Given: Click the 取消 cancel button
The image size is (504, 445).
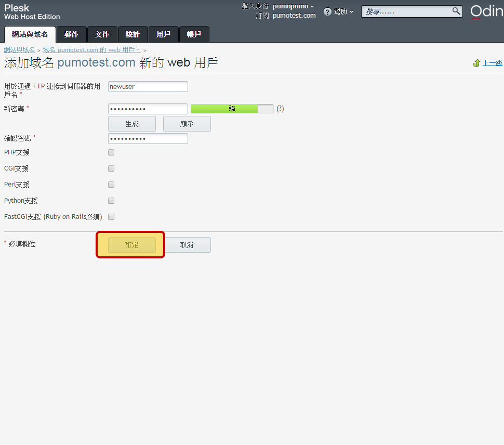Looking at the screenshot, I should [x=187, y=245].
